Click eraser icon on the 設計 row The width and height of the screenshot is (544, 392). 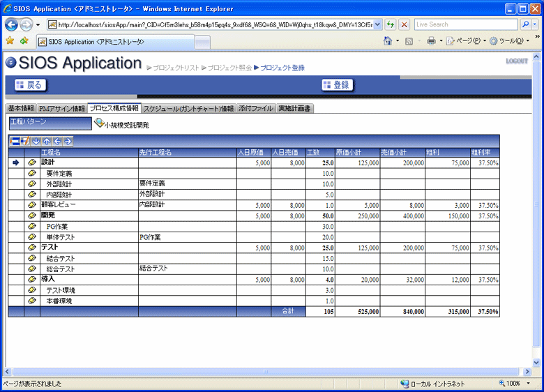32,163
